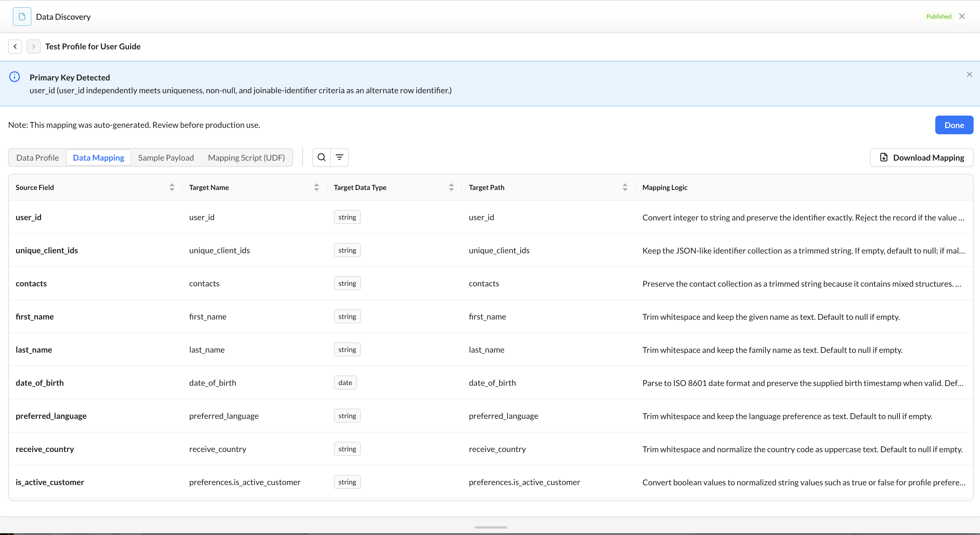Sort by Target Path column
Viewport: 980px width, 535px height.
[625, 187]
